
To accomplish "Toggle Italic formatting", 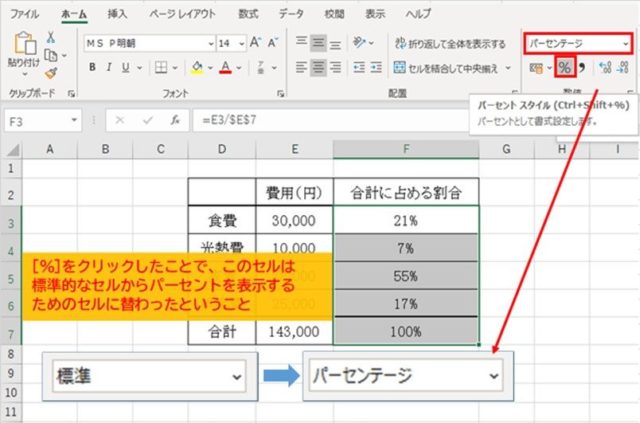I will tap(109, 67).
